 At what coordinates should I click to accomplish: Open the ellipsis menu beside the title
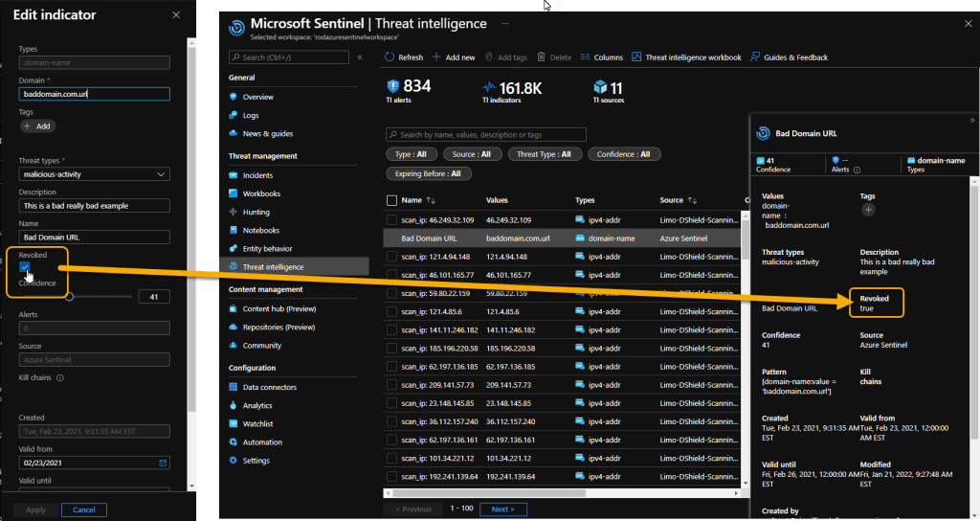pyautogui.click(x=505, y=24)
